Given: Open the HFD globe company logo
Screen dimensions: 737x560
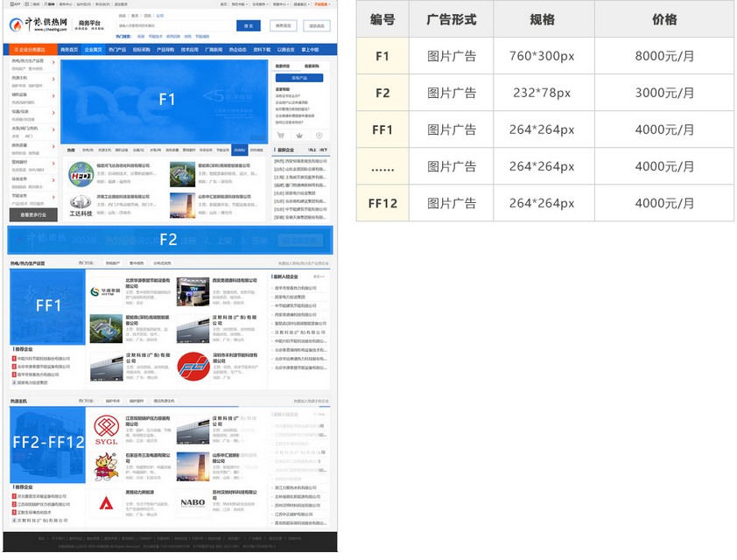Looking at the screenshot, I should [x=81, y=175].
